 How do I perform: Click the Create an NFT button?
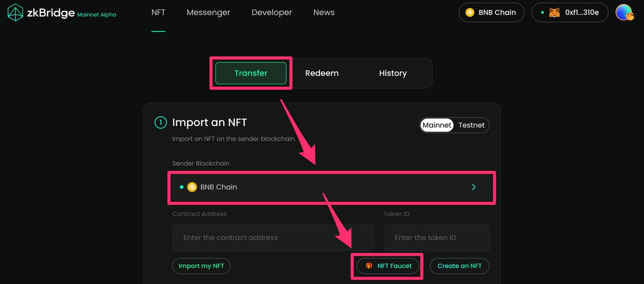(x=460, y=266)
